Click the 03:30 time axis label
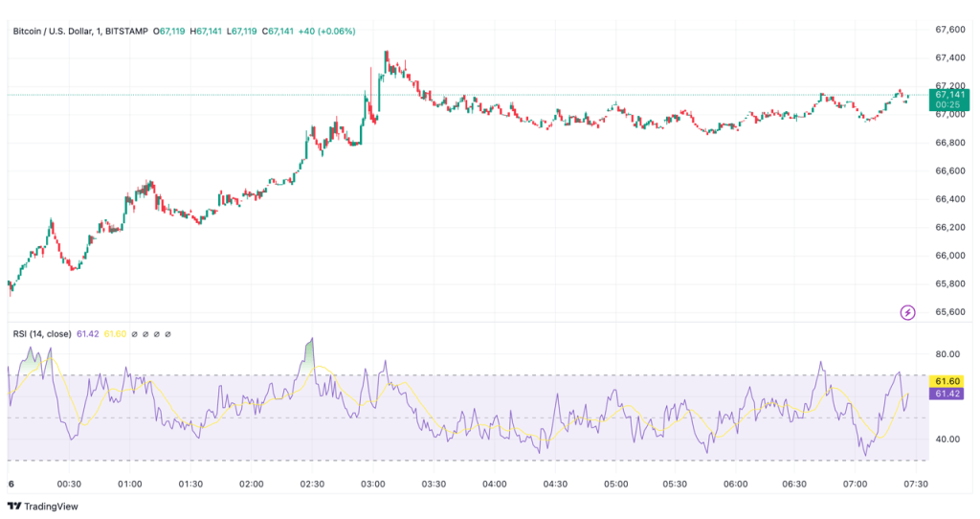 pyautogui.click(x=434, y=484)
